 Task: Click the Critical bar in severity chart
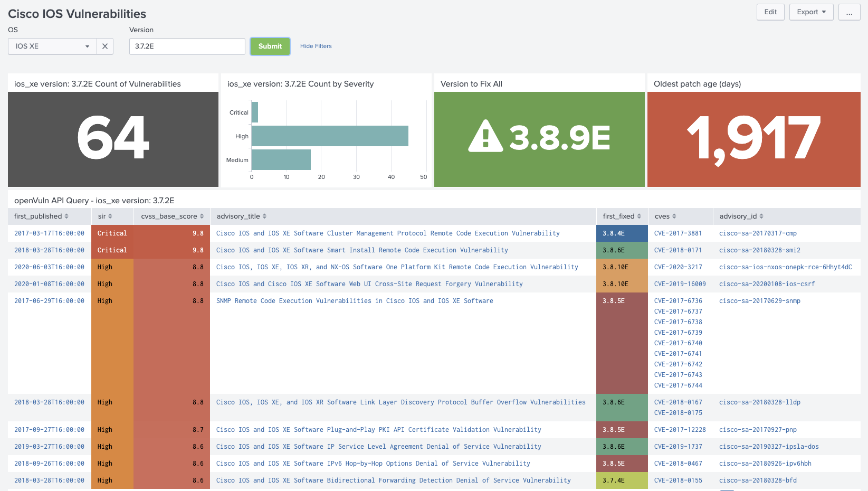pyautogui.click(x=255, y=112)
